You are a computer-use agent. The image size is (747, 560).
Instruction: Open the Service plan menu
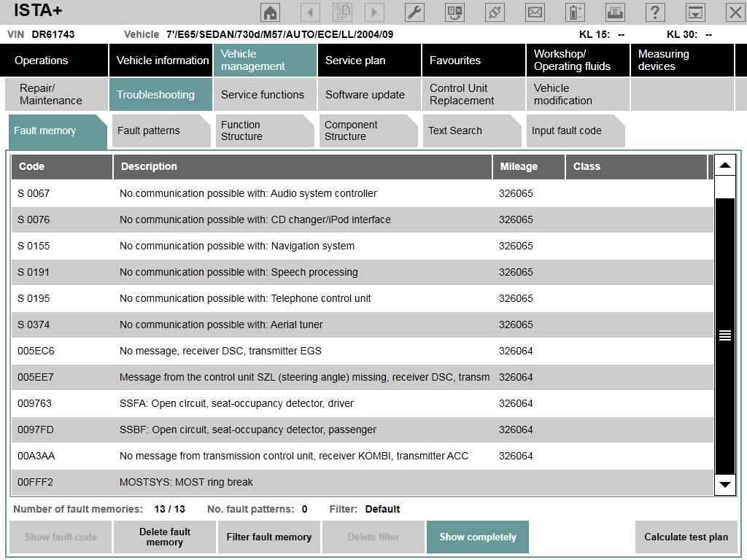coord(369,61)
